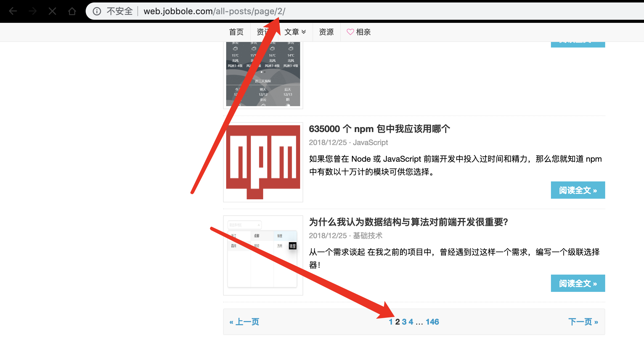Read full npm article via 阅读全文
The image size is (644, 340).
click(578, 190)
